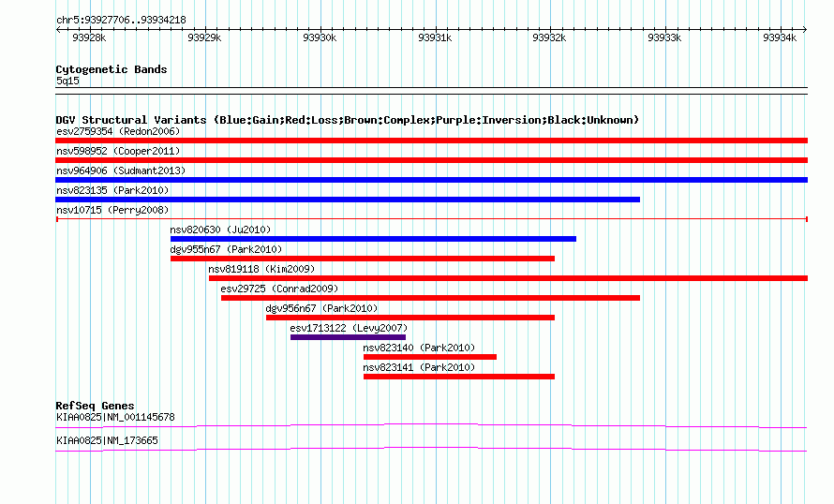Click the 93933k ruler tick label
The height and width of the screenshot is (504, 834).
click(664, 37)
